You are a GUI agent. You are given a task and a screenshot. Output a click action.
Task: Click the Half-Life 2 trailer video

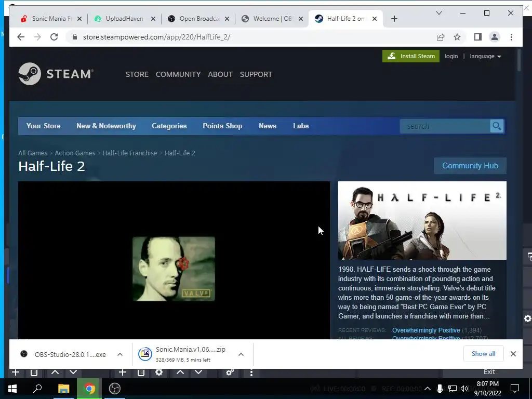[x=174, y=260]
